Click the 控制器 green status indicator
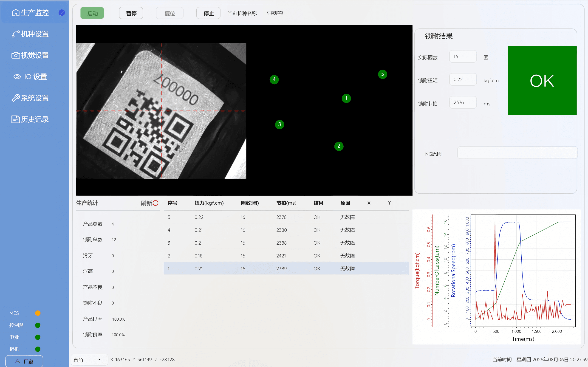This screenshot has height=367, width=588. tap(38, 325)
